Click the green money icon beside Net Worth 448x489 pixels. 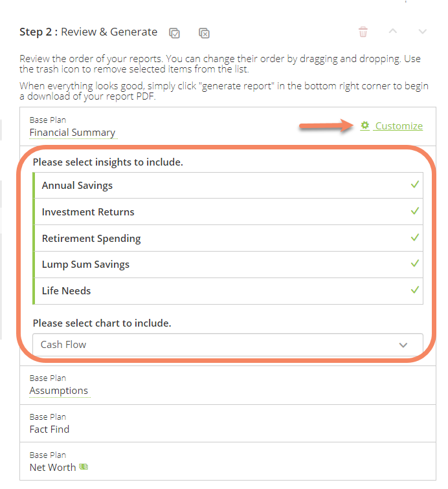(84, 466)
